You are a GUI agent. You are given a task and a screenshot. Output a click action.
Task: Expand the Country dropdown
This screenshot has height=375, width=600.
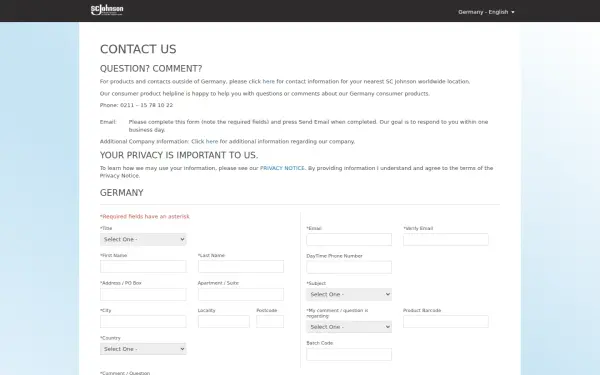click(143, 349)
